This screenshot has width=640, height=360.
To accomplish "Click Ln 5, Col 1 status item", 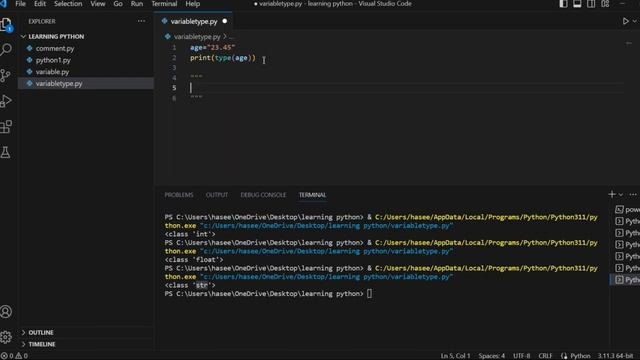I will tap(455, 356).
